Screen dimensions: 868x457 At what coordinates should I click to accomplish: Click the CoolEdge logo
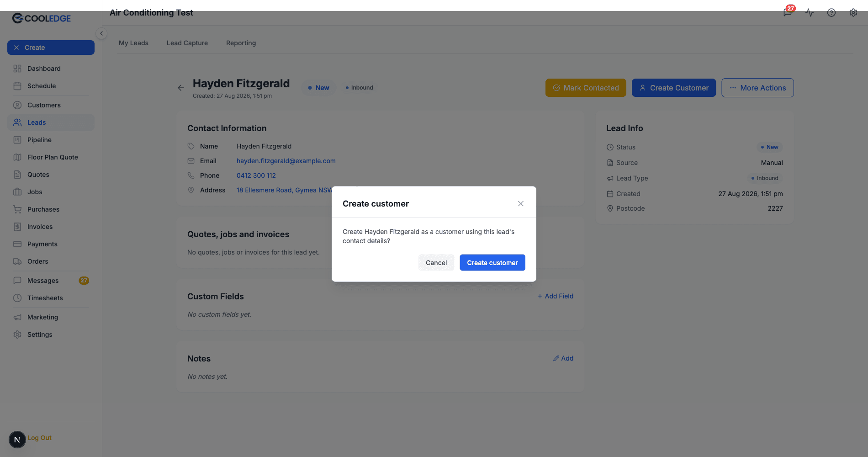[42, 18]
